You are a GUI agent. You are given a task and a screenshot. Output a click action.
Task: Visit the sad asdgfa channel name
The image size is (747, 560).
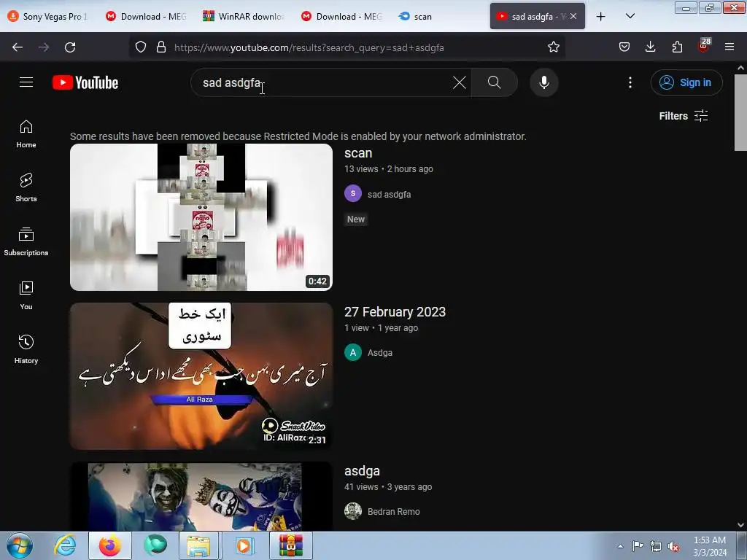pyautogui.click(x=390, y=194)
